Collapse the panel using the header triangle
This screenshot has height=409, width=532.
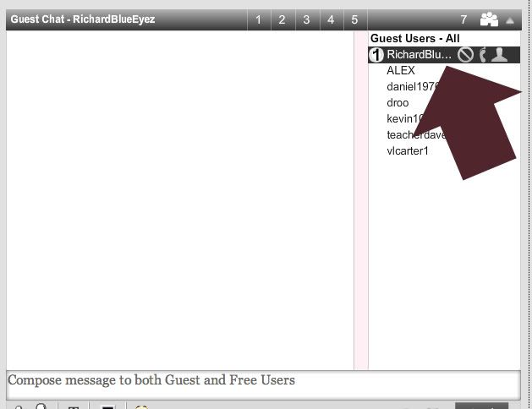510,19
